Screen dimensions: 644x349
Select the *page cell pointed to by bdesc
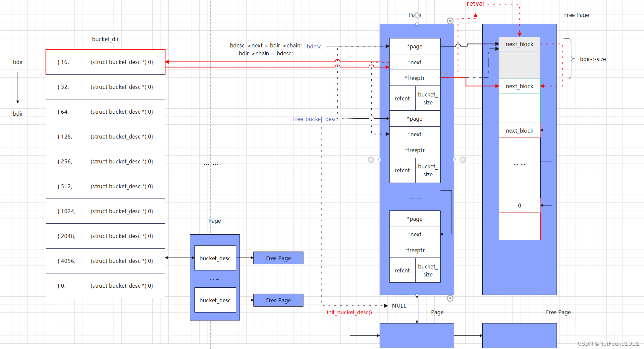[x=415, y=46]
